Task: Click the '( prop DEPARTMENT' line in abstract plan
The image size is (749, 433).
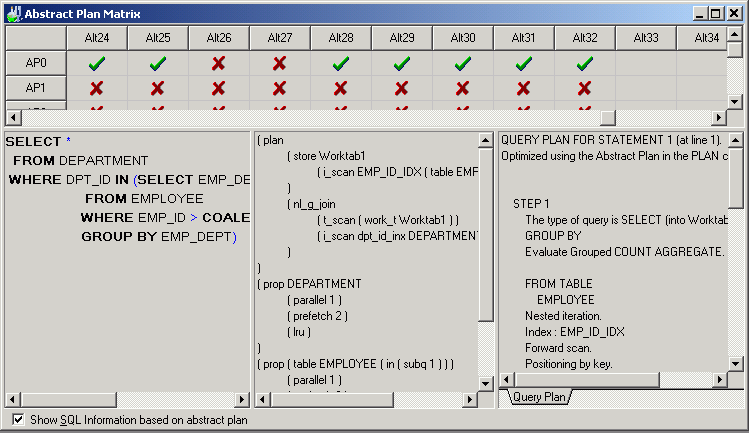Action: tap(309, 284)
